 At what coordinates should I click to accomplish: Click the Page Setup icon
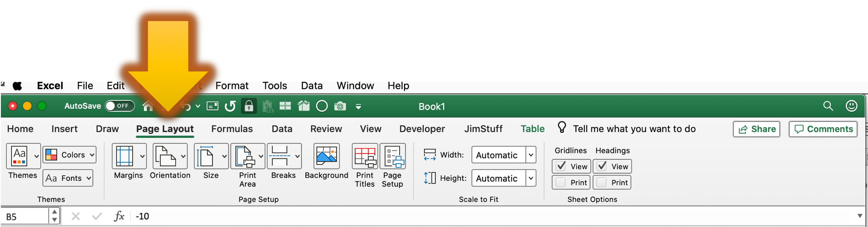click(393, 156)
